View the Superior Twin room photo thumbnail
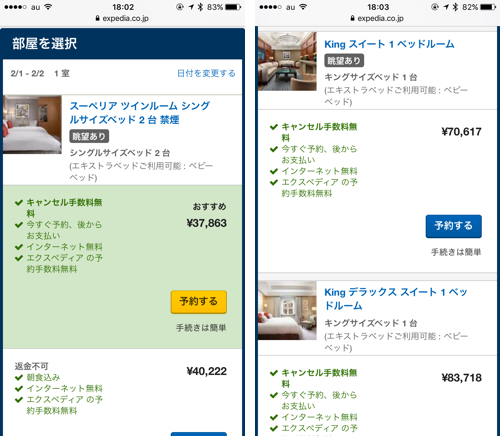This screenshot has height=436, width=500. [x=32, y=124]
